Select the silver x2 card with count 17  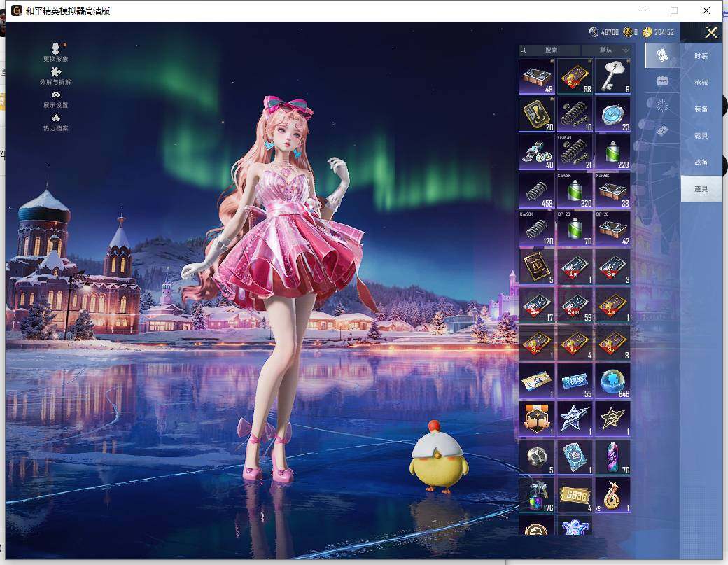537,305
